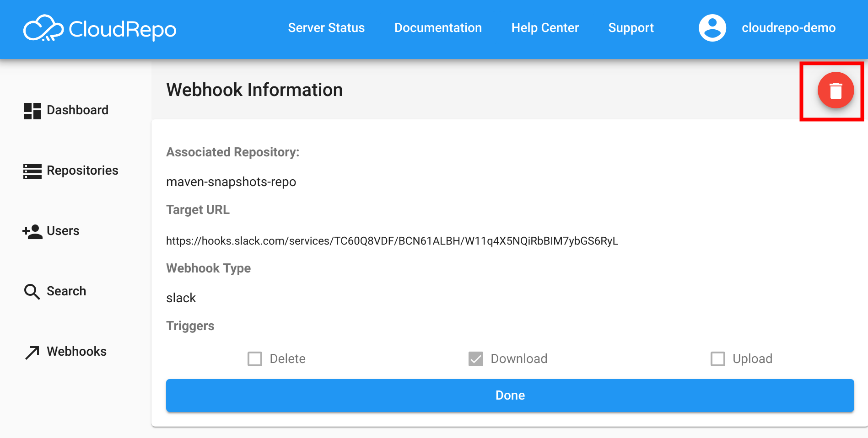This screenshot has height=438, width=868.
Task: Click the Search magnifier icon
Action: 32,292
